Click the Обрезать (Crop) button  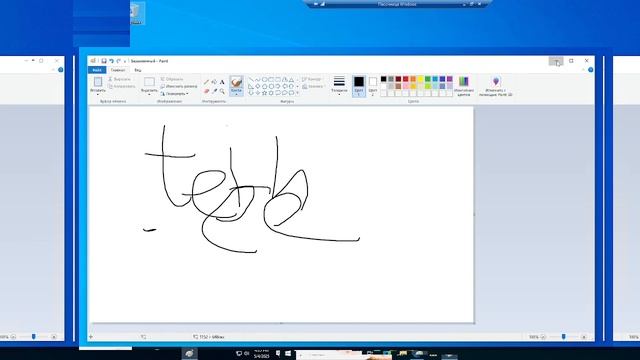coord(172,79)
